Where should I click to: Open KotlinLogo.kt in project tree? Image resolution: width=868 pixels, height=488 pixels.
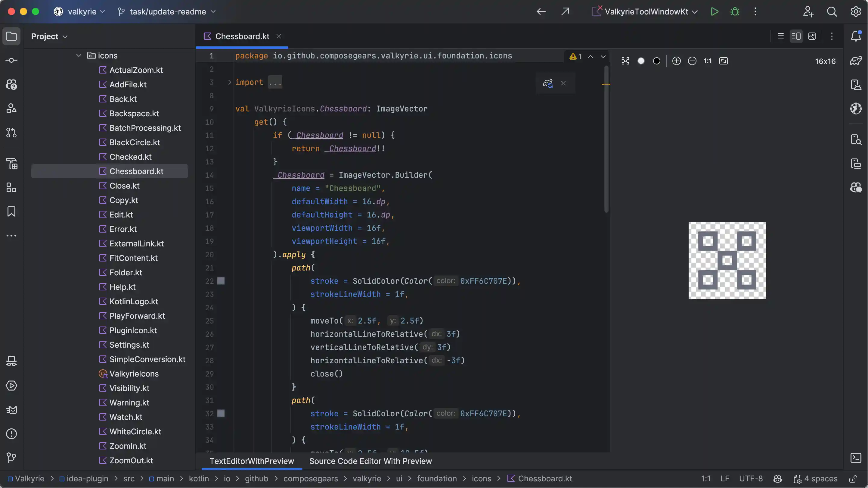[x=133, y=302]
